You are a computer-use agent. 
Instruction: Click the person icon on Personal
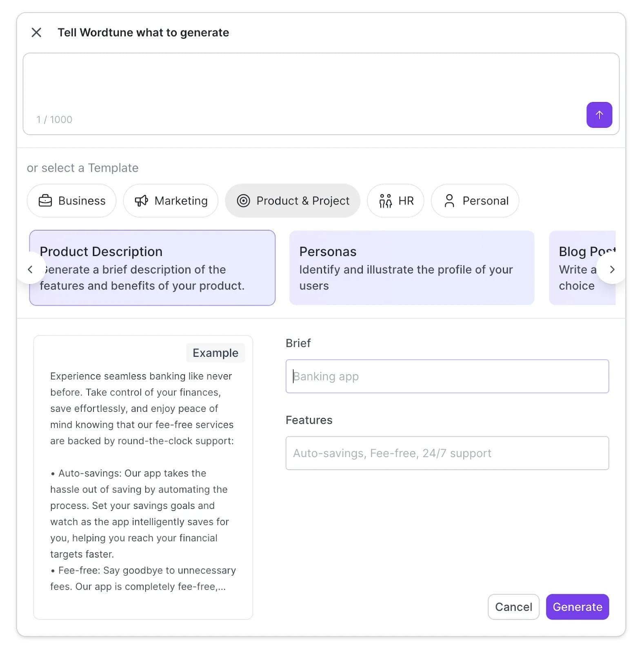[x=449, y=201]
